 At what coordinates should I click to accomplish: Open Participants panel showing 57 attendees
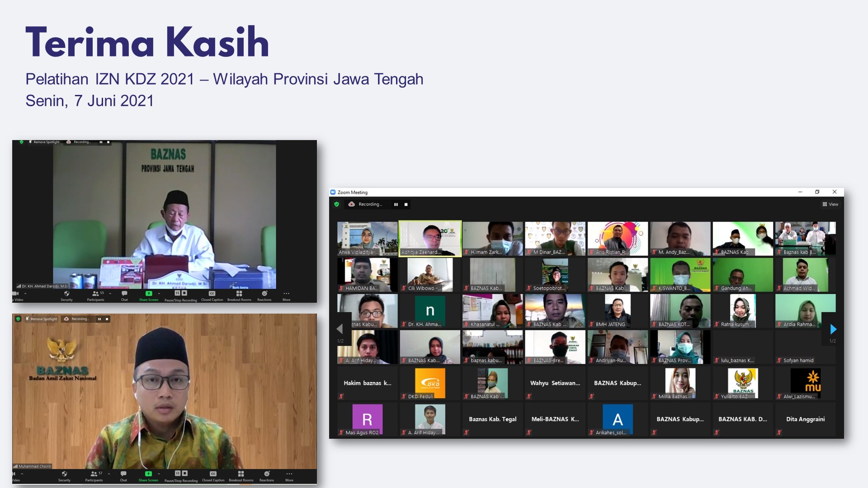[x=94, y=474]
